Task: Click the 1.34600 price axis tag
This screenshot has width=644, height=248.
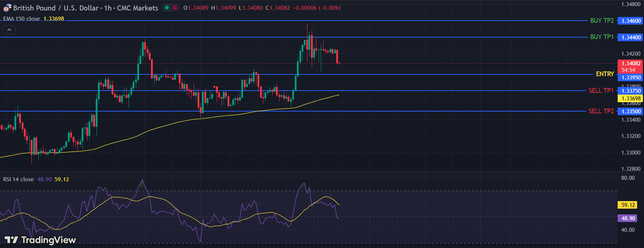Action: 631,21
